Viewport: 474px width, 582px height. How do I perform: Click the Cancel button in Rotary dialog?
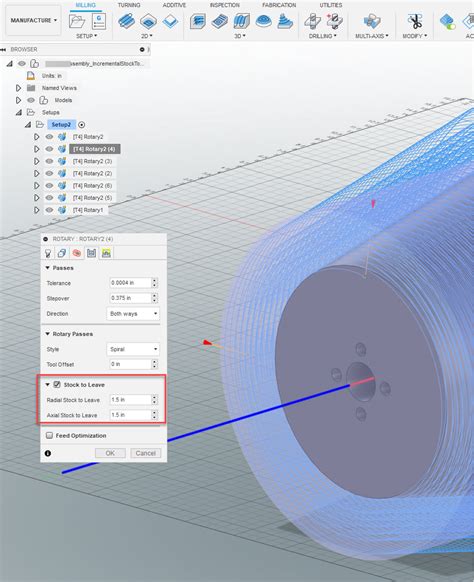coord(146,453)
